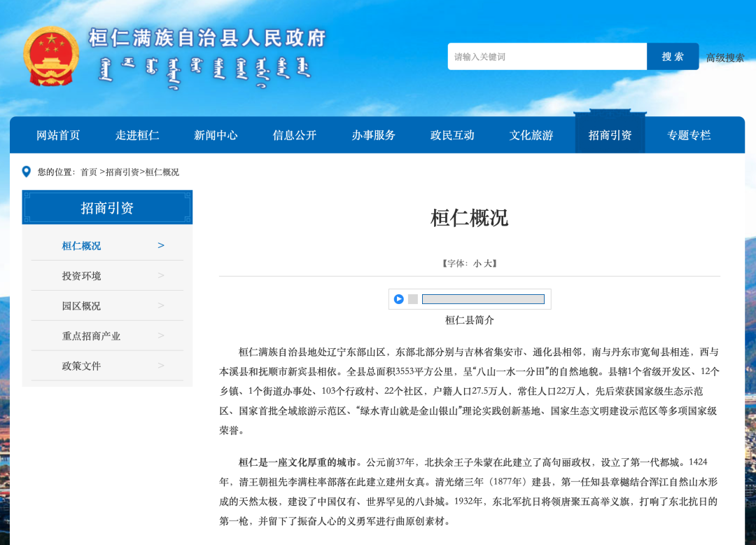Open 办事服务 navigation item
Viewport: 756px width, 545px height.
pos(374,135)
